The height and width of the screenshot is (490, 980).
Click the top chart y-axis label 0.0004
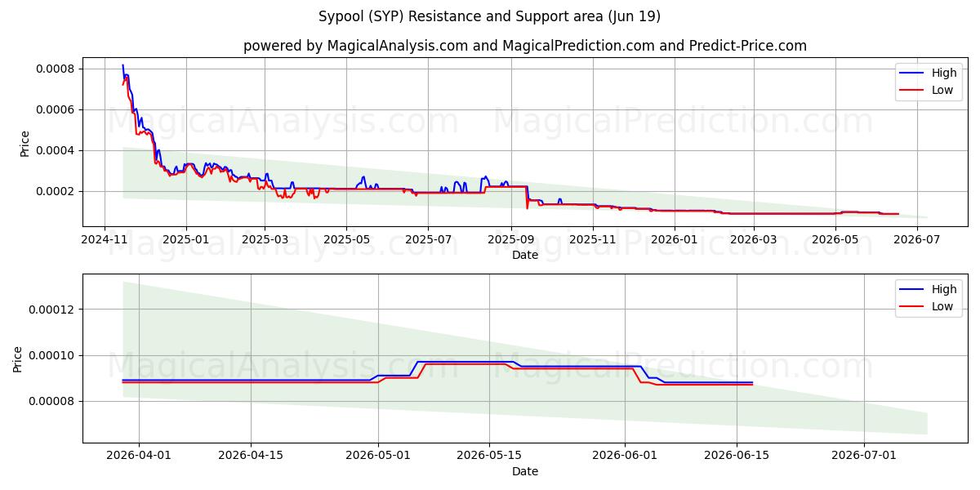coord(55,150)
